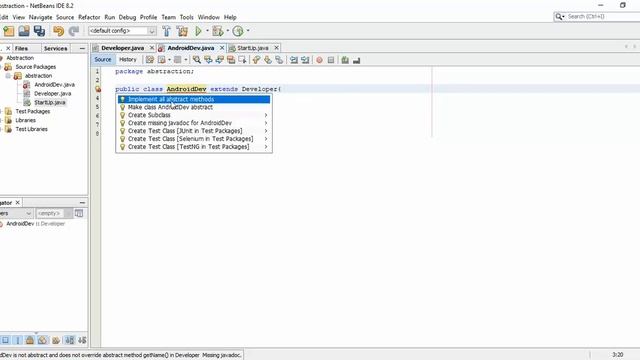Click the Find Selection magnifier icon in editor toolbar
The image size is (640, 360).
[x=197, y=60]
